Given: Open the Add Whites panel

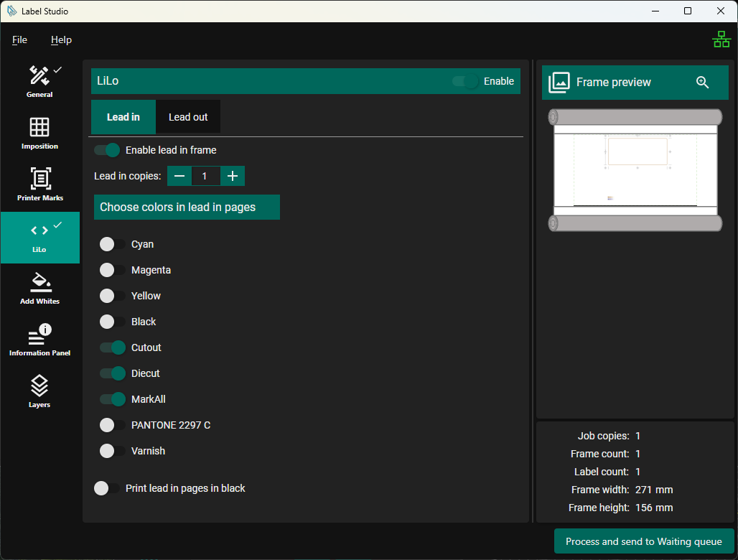Looking at the screenshot, I should (x=39, y=289).
